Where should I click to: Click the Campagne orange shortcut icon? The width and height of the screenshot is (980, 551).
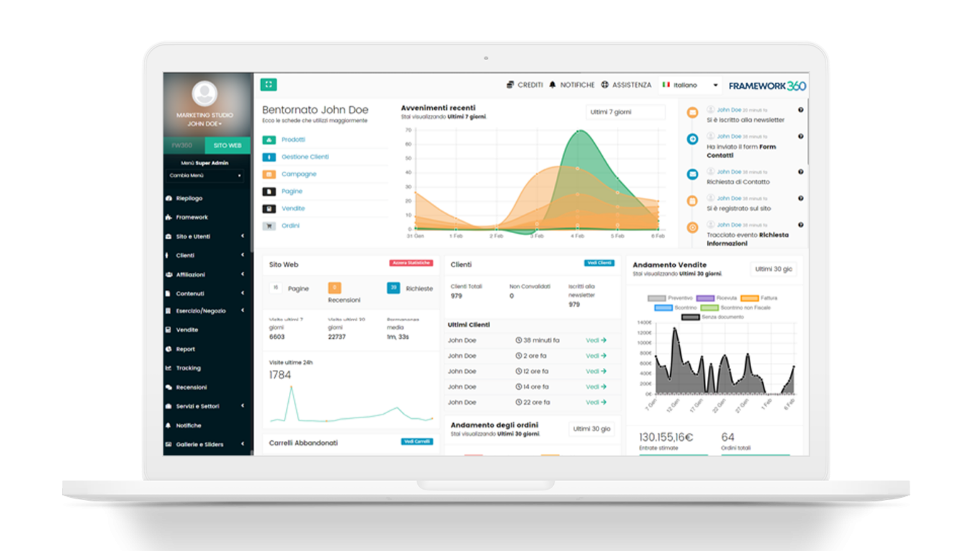point(269,174)
